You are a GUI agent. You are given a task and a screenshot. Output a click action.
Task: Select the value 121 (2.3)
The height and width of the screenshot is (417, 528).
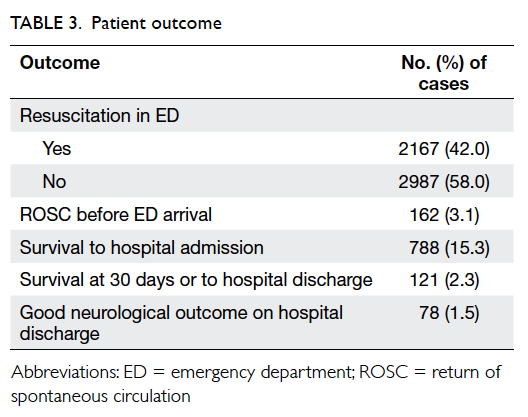tap(444, 280)
